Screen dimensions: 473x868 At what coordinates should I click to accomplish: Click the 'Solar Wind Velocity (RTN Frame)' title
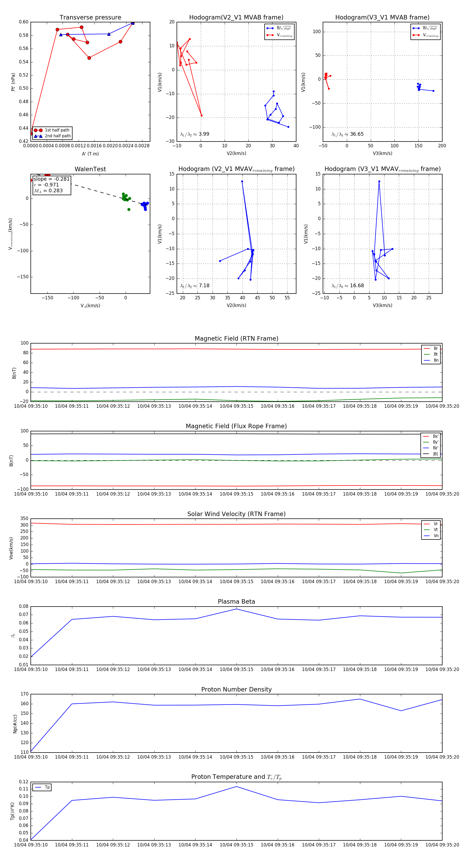click(x=236, y=514)
